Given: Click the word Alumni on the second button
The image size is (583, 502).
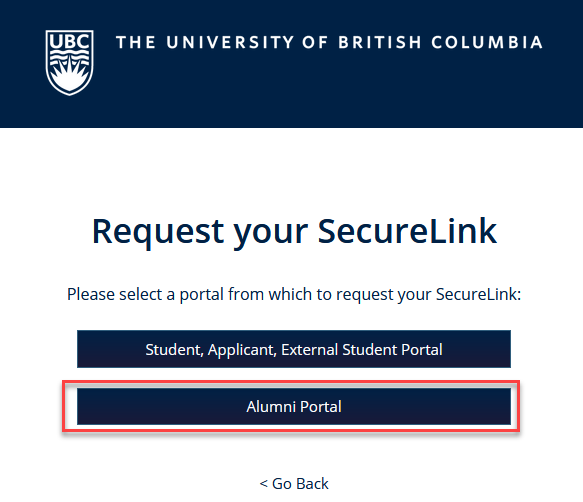Looking at the screenshot, I should [271, 406].
